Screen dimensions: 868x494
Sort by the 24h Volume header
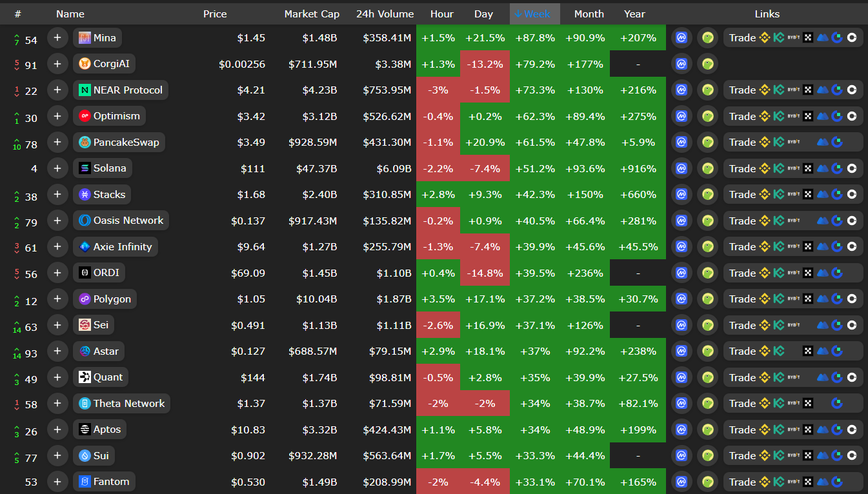pyautogui.click(x=385, y=14)
